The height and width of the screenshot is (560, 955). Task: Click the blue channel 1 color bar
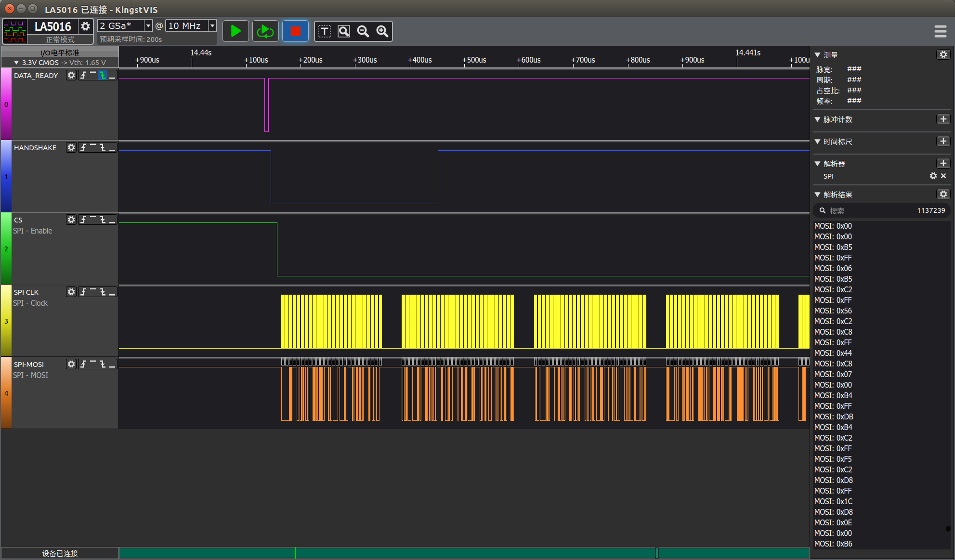point(6,176)
